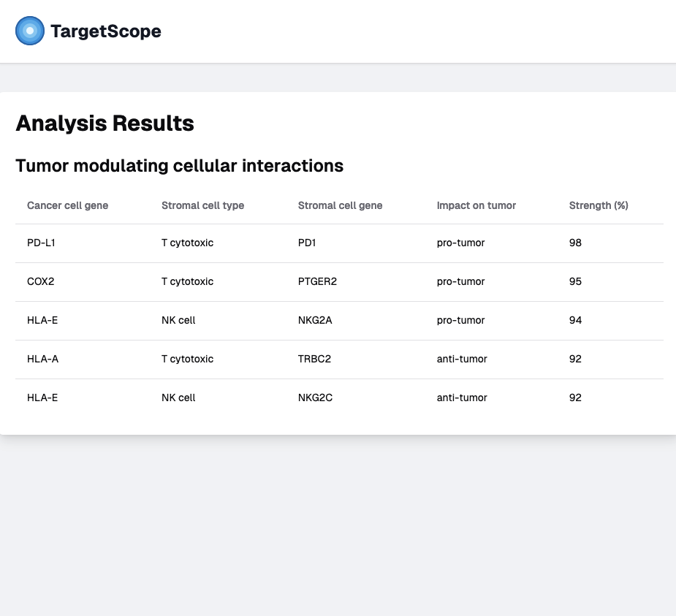Screen dimensions: 676x616
Task: Select the Tumor modulating cellular interactions heading
Action: pos(180,166)
